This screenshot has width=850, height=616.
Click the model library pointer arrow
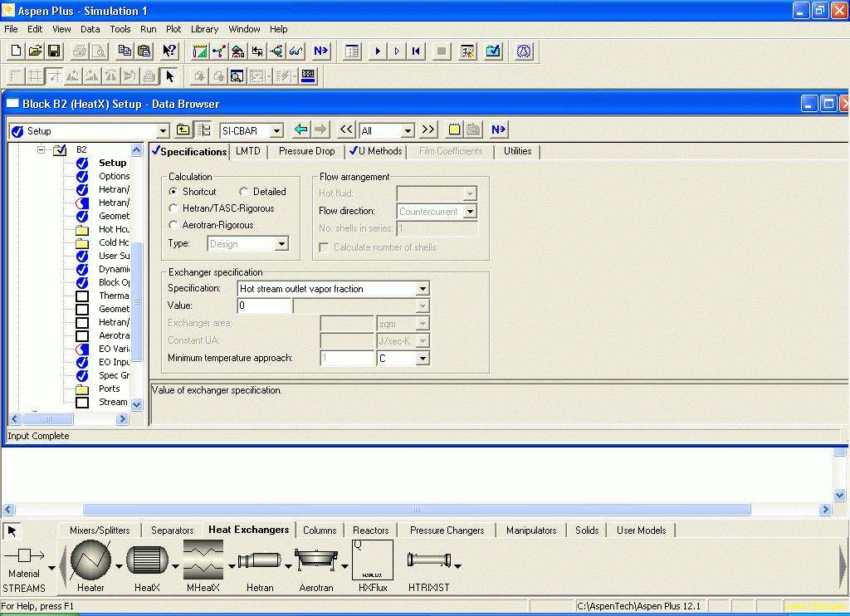tap(12, 530)
